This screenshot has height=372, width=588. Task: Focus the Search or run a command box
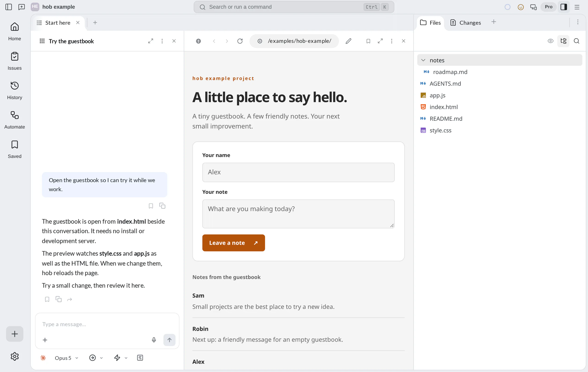pyautogui.click(x=294, y=7)
